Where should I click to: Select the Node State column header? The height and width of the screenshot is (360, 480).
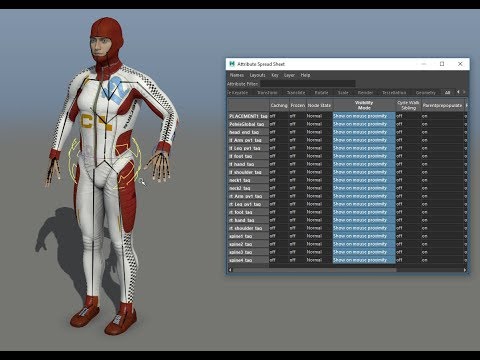319,105
